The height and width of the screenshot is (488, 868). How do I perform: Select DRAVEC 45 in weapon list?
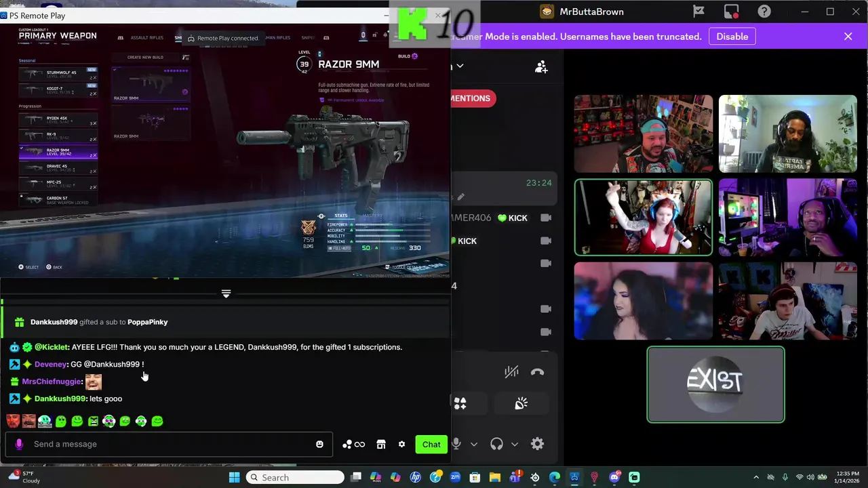pos(58,167)
